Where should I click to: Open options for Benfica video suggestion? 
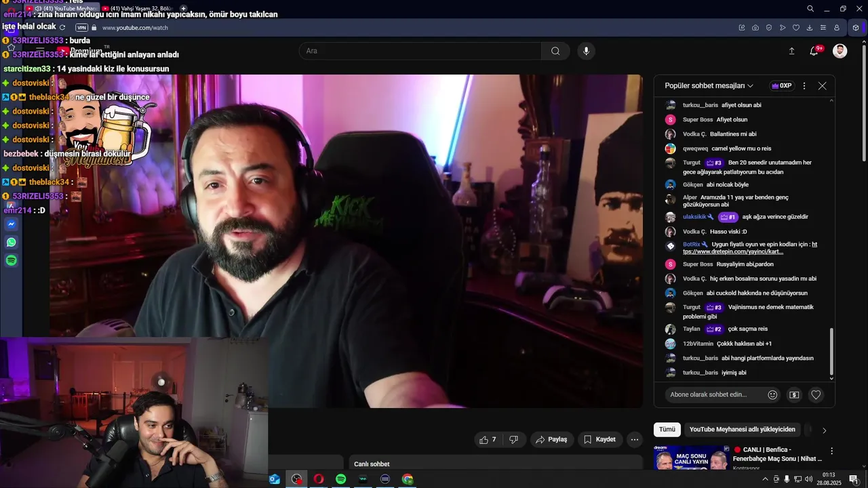click(x=832, y=451)
